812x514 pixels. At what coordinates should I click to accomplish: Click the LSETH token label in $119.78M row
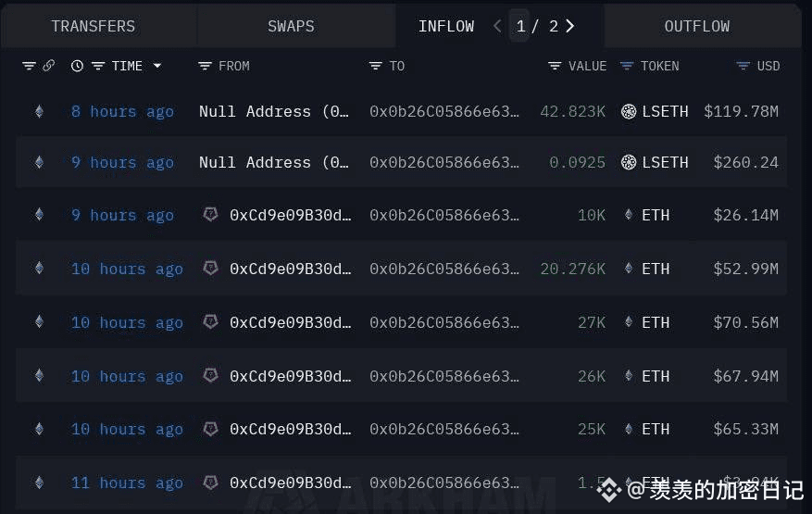click(x=665, y=111)
